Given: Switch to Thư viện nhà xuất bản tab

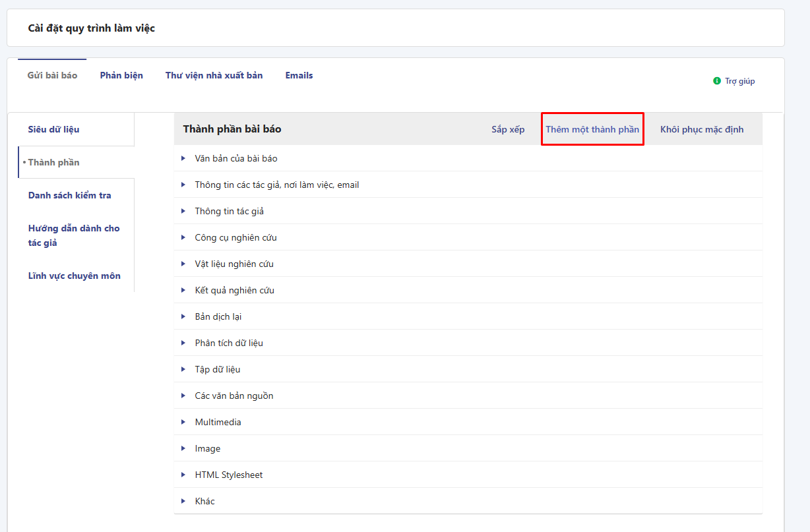Looking at the screenshot, I should pyautogui.click(x=214, y=76).
